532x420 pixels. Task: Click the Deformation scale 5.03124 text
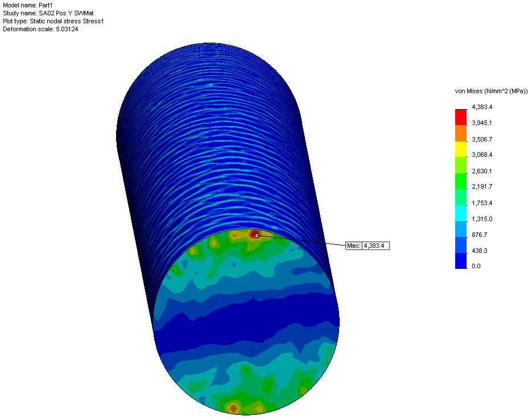coord(40,29)
